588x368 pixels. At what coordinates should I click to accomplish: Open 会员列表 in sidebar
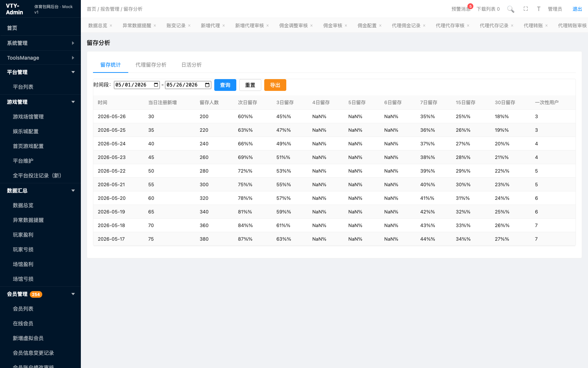pos(40,309)
